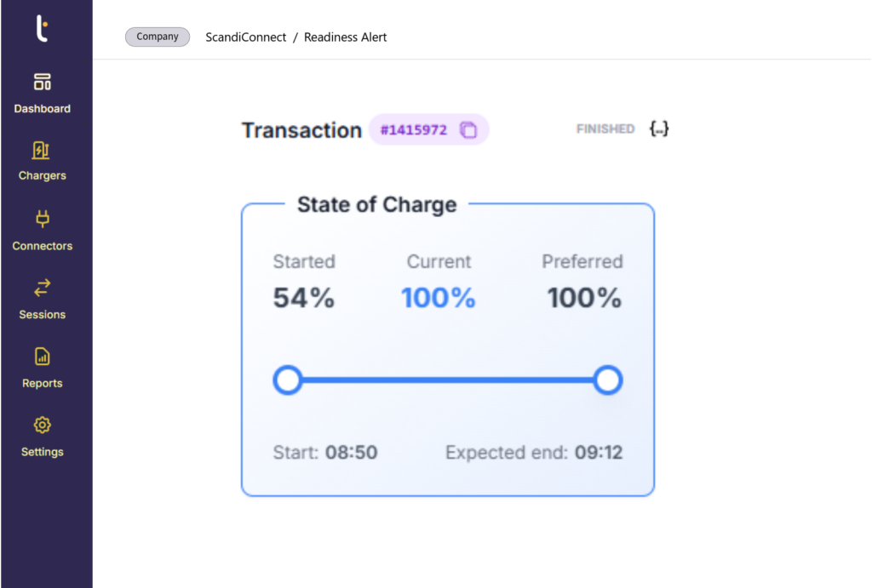Image resolution: width=872 pixels, height=588 pixels.
Task: Select the Started 54% value
Action: click(x=304, y=298)
